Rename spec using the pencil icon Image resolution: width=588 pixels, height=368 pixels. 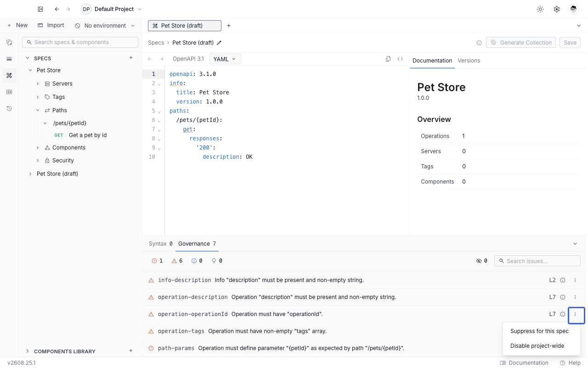coord(219,43)
